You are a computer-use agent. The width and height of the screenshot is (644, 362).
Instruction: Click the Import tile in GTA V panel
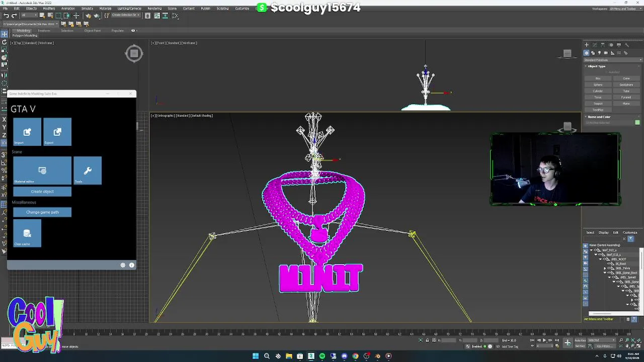27,132
